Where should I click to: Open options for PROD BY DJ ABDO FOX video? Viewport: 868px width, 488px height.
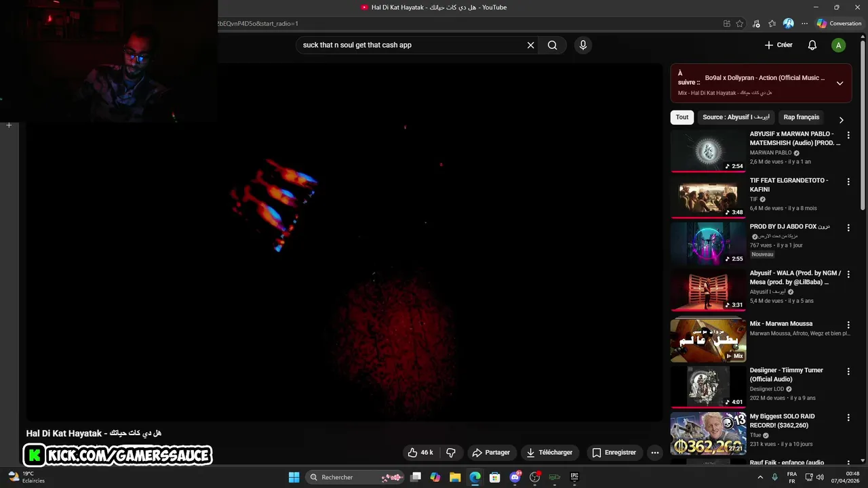click(x=848, y=228)
